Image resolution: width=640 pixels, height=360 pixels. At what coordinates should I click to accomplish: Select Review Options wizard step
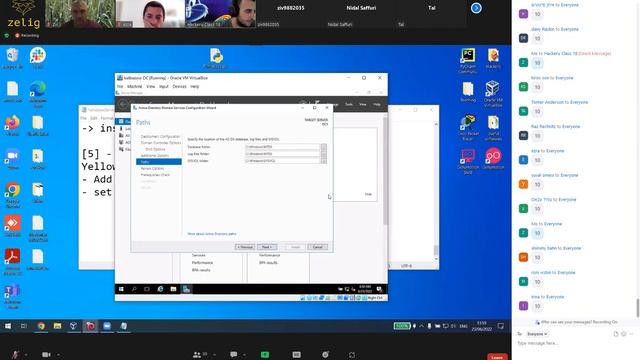pos(152,168)
